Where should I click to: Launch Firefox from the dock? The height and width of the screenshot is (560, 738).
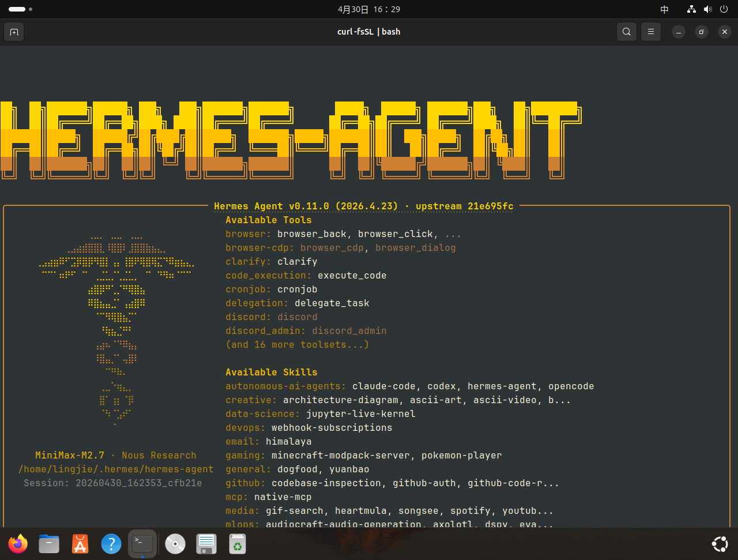coord(18,544)
